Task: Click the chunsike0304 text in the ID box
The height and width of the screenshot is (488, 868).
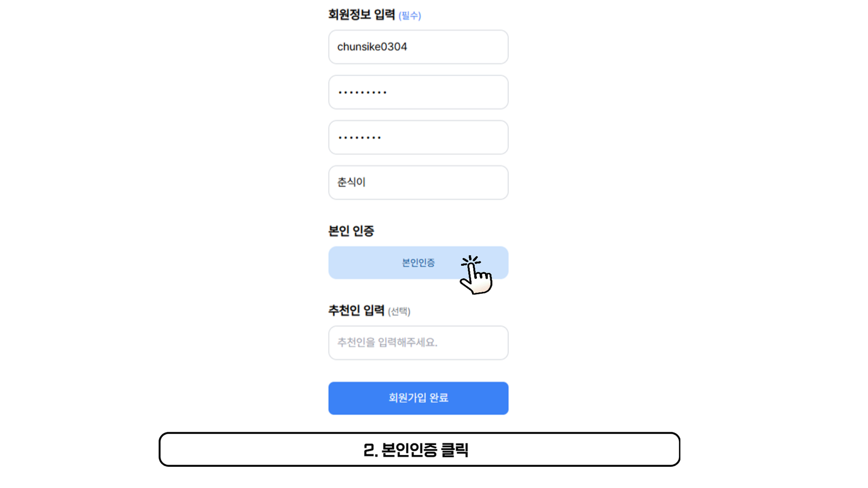Action: [372, 47]
